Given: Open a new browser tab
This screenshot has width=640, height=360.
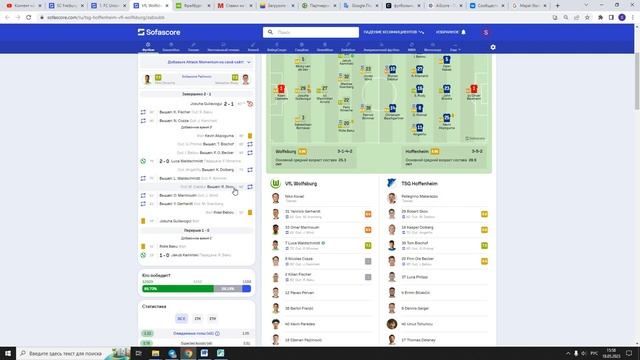Looking at the screenshot, I should (x=558, y=5).
